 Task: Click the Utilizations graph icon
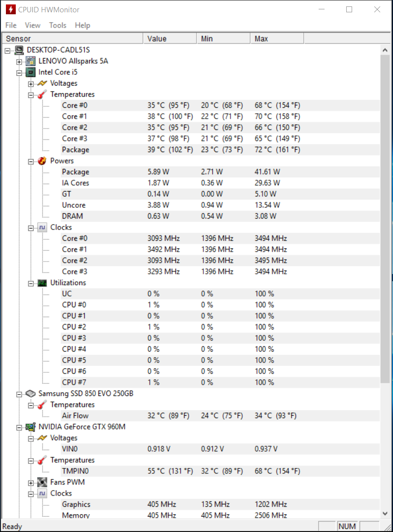42,283
